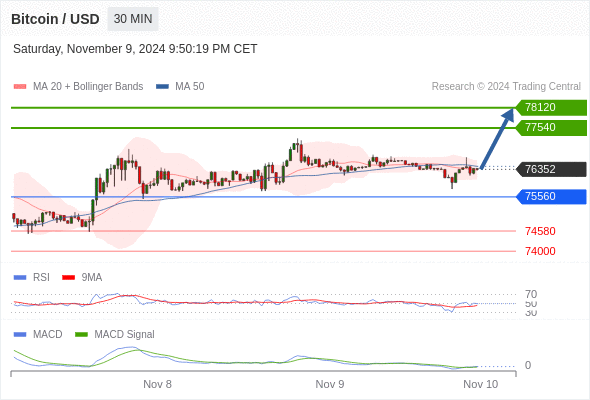Click the blue RSI legend swatch
The image size is (590, 400).
pos(20,278)
